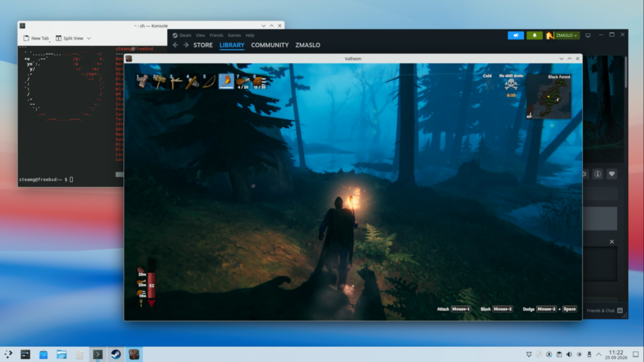
Task: Select the cooked meat in hotbar slot 7
Action: [243, 81]
